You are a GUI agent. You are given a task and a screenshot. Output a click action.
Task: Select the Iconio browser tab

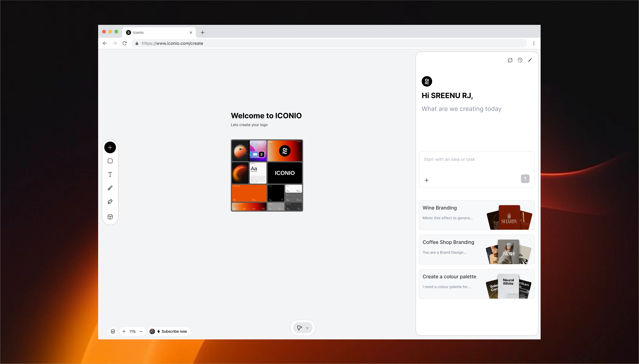click(159, 32)
